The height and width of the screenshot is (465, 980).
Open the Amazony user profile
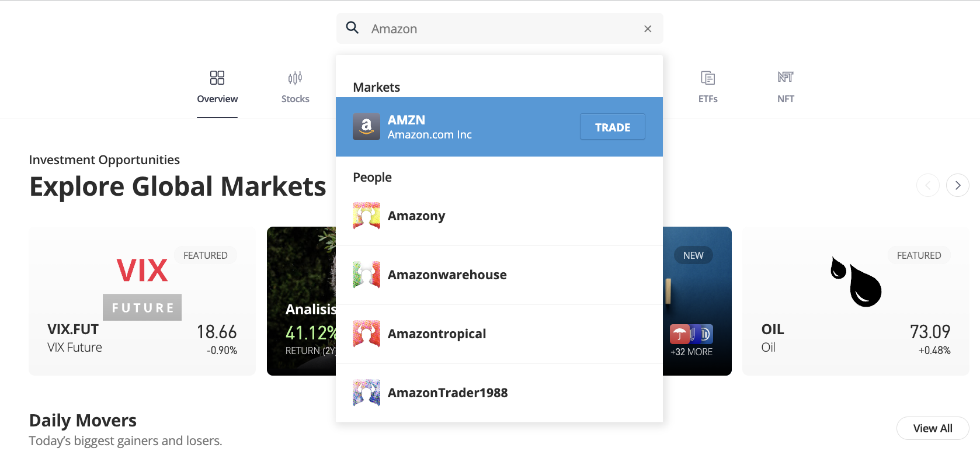click(499, 216)
